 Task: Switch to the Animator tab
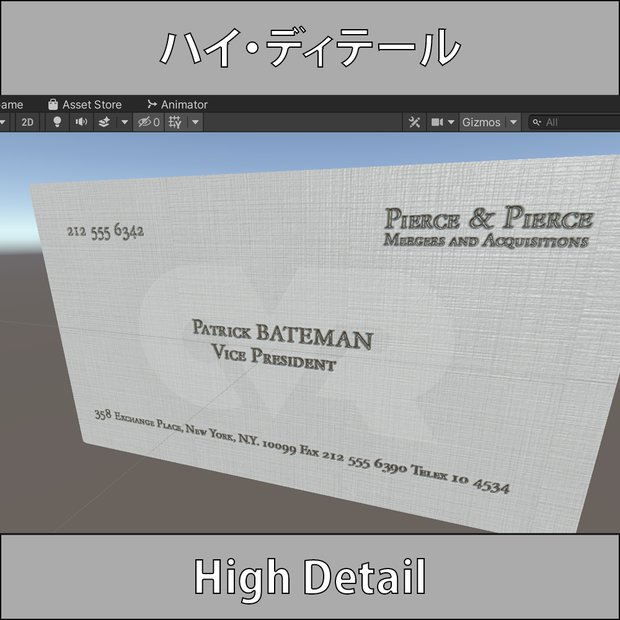tap(177, 104)
